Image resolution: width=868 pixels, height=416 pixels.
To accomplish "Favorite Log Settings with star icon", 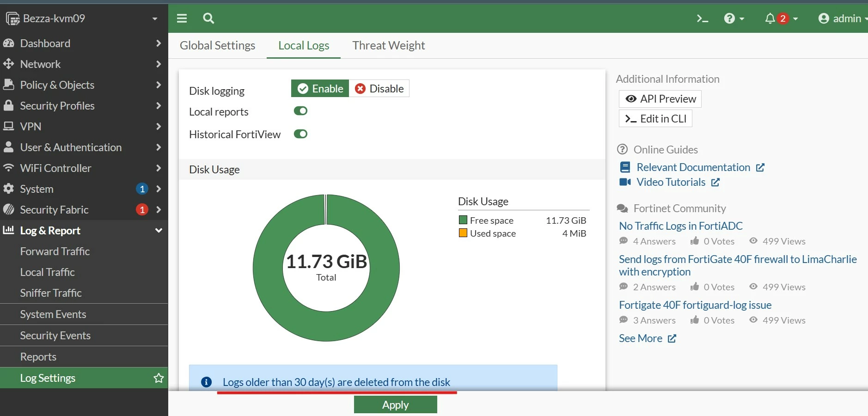I will coord(159,378).
